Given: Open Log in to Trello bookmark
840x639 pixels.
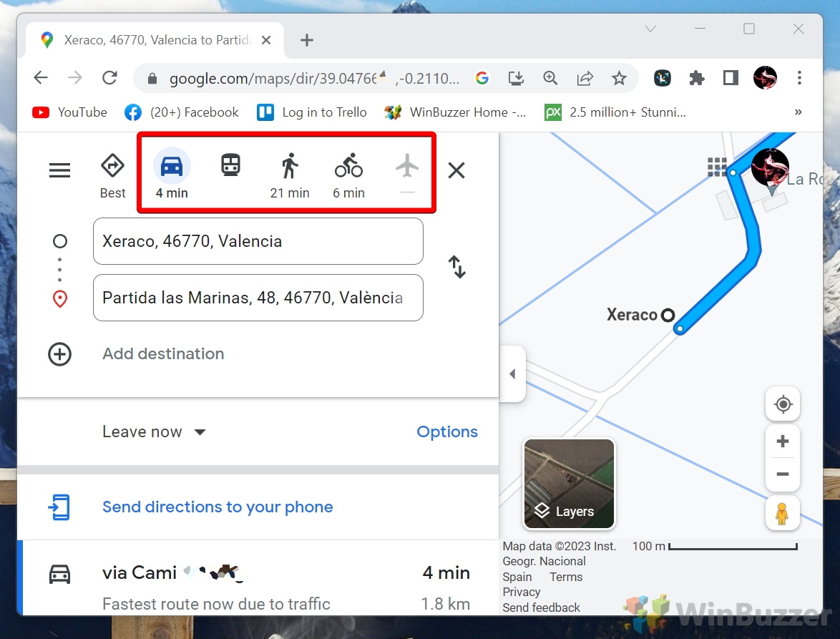Looking at the screenshot, I should [312, 112].
